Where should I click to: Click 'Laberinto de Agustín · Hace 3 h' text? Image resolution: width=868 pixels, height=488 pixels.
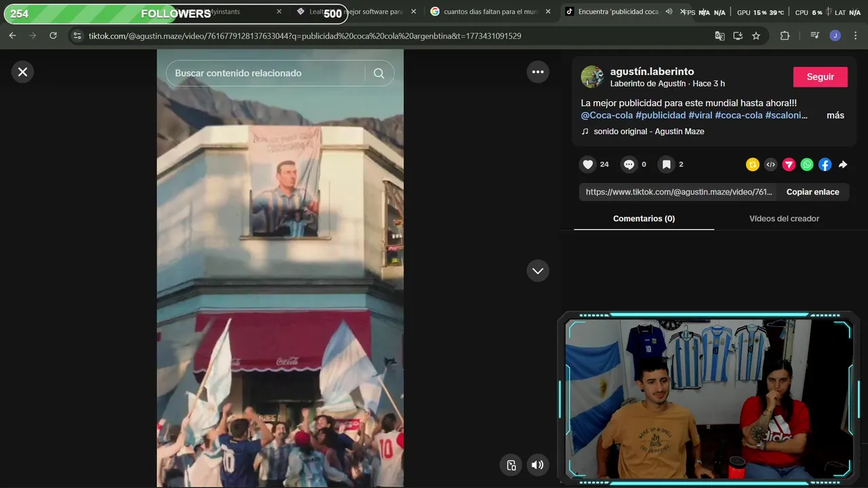click(x=667, y=83)
